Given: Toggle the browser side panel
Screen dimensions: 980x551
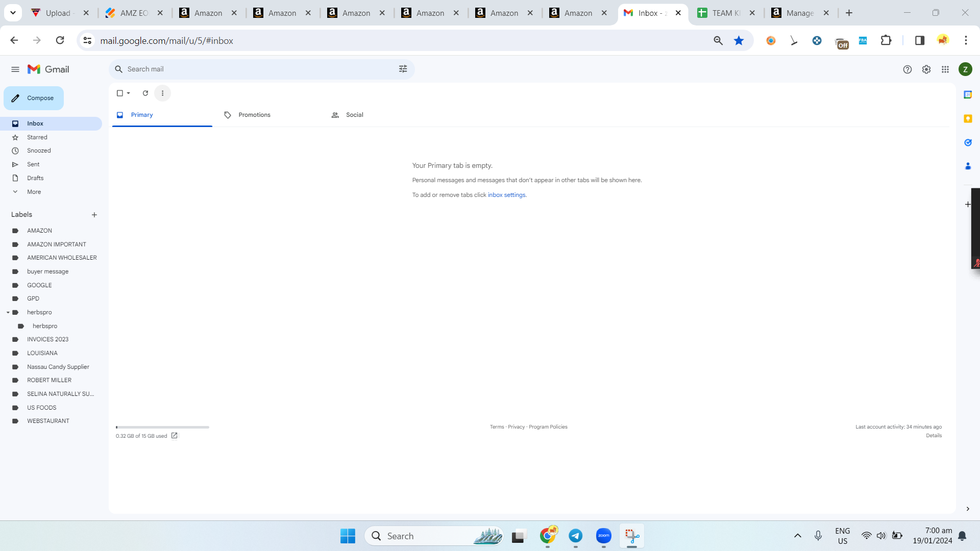Looking at the screenshot, I should click(x=920, y=41).
